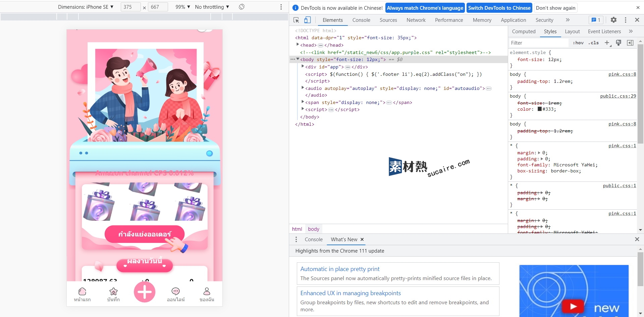The width and height of the screenshot is (644, 317).
Task: Click Don't show again button
Action: (x=555, y=8)
